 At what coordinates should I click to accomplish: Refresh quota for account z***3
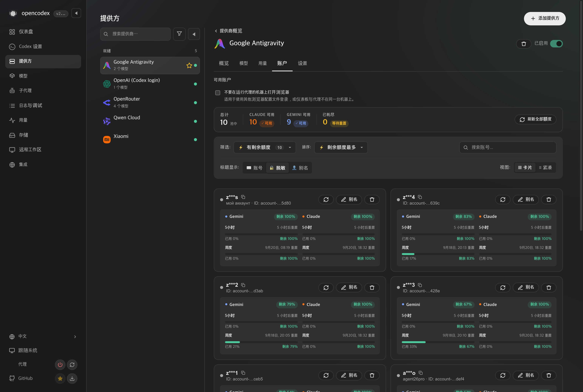(502, 287)
